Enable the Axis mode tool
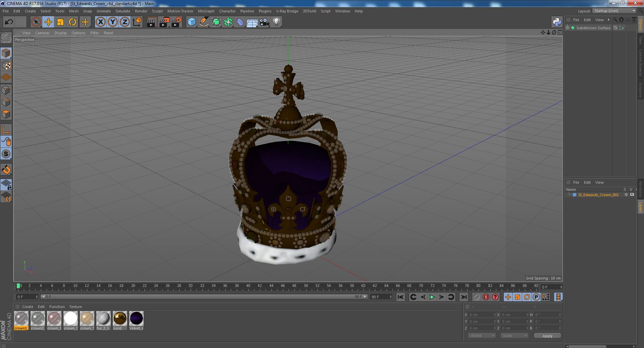The image size is (644, 348). 6,130
